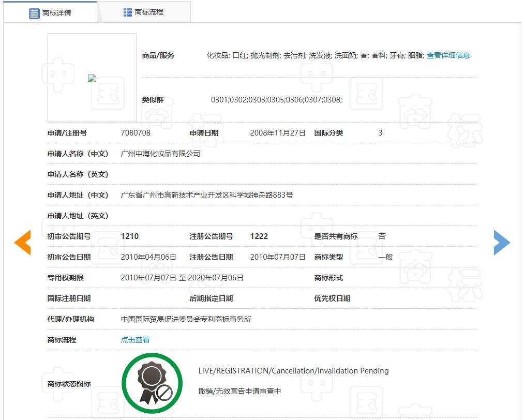Select the shared trademark value 否
Image resolution: width=525 pixels, height=420 pixels.
tap(382, 236)
